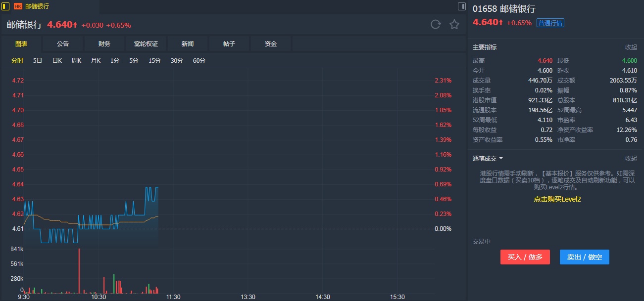The image size is (644, 301).
Task: Switch chart to 5日 view
Action: coord(38,61)
